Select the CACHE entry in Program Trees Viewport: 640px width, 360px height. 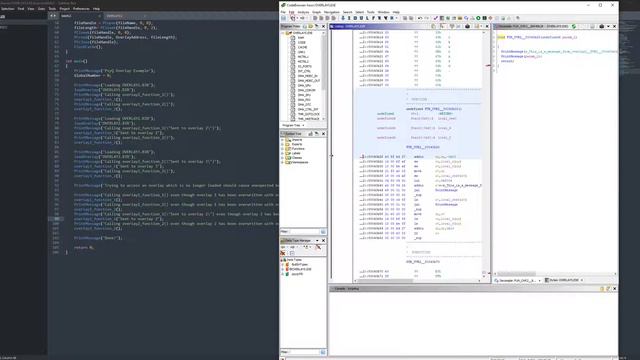302,47
